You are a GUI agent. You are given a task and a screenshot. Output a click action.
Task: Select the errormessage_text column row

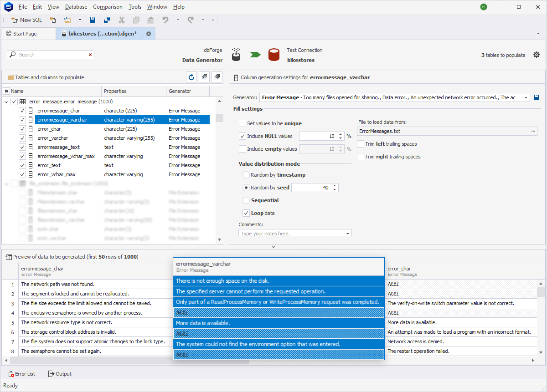click(122, 147)
